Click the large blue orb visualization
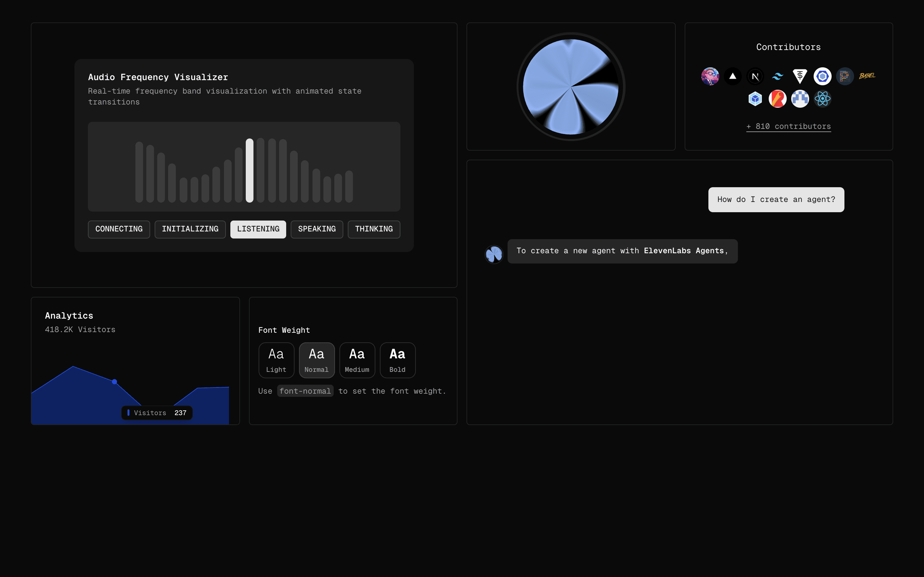This screenshot has width=924, height=577. pos(570,87)
